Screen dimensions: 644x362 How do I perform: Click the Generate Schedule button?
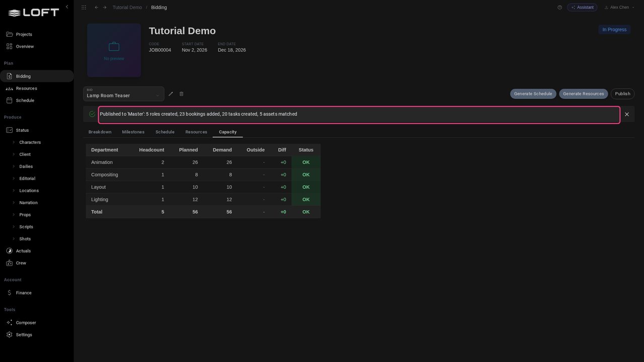[x=533, y=94]
